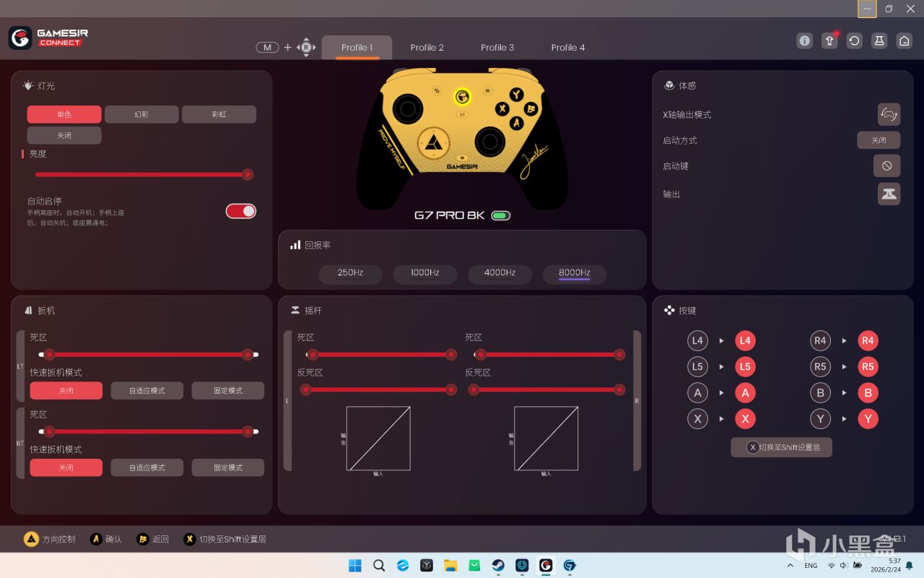Open the 启动方式 option showing 关闭
Image resolution: width=924 pixels, height=578 pixels.
click(879, 140)
